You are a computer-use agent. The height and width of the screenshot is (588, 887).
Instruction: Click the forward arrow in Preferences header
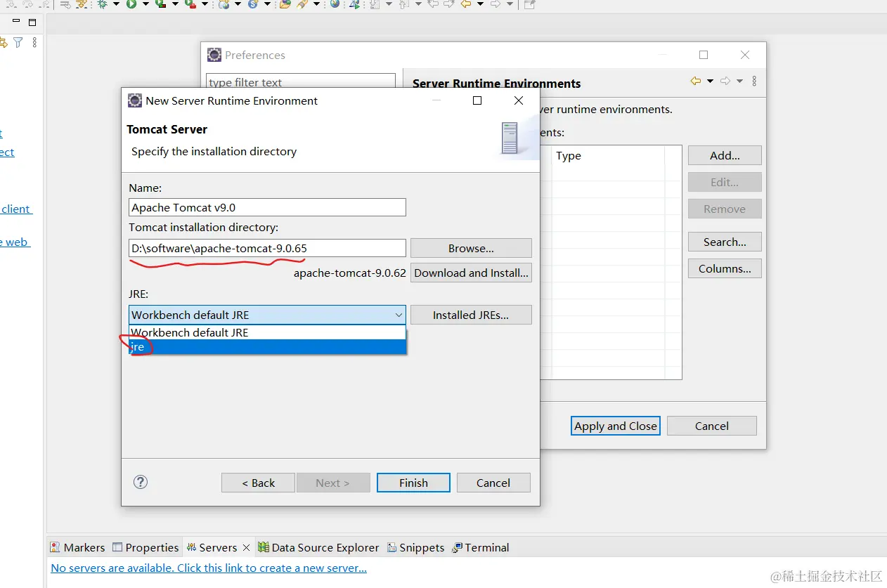[725, 81]
